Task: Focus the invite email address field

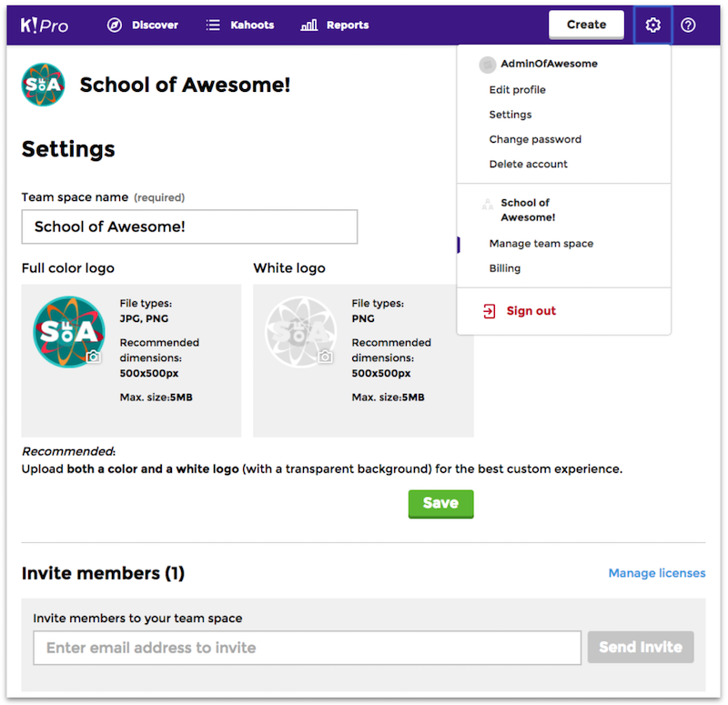Action: point(307,648)
